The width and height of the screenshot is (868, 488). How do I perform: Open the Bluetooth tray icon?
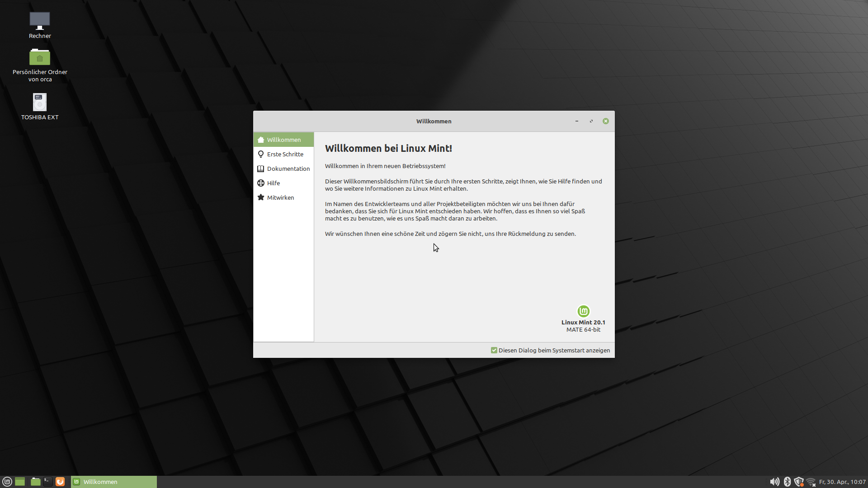[x=787, y=482]
